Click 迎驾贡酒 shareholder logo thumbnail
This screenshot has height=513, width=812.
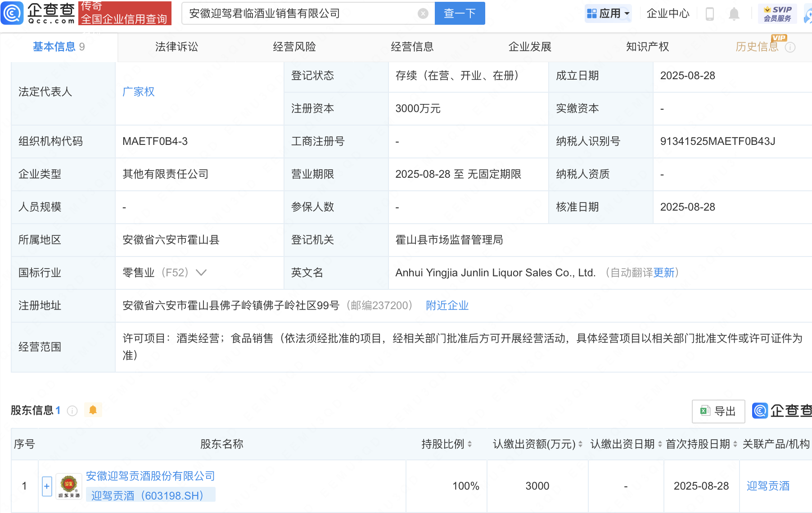click(69, 486)
